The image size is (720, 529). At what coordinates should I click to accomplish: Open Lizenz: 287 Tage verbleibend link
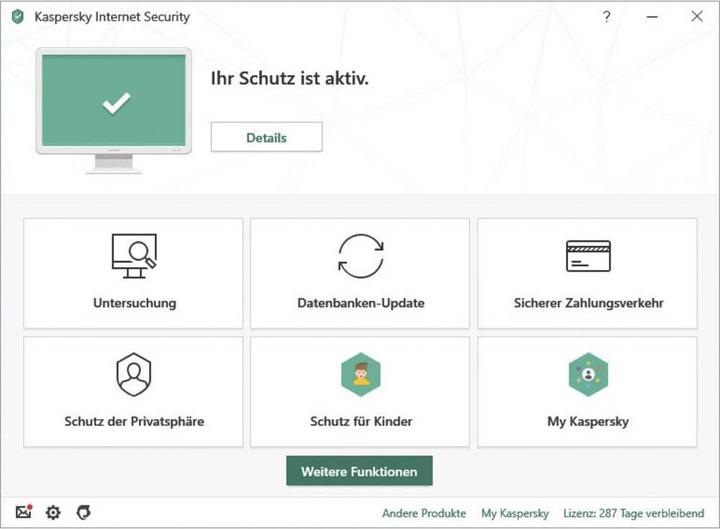pos(634,513)
